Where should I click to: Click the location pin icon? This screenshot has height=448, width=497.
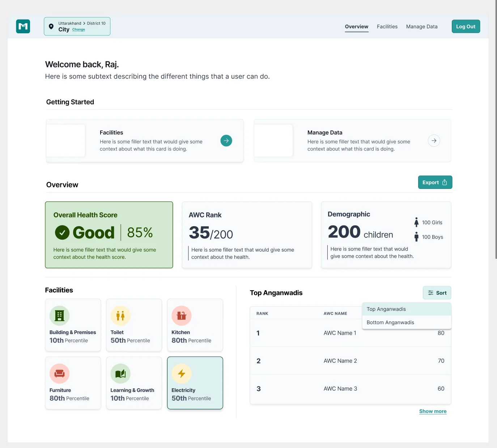51,26
